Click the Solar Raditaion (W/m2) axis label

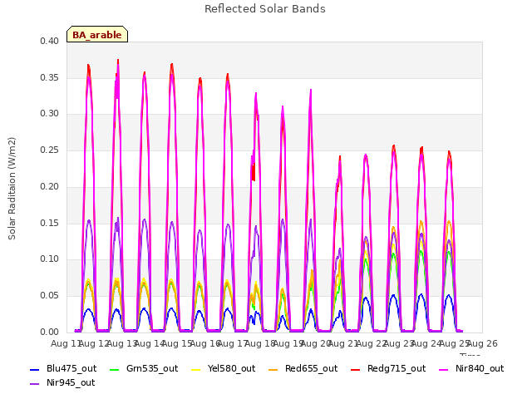tap(12, 189)
